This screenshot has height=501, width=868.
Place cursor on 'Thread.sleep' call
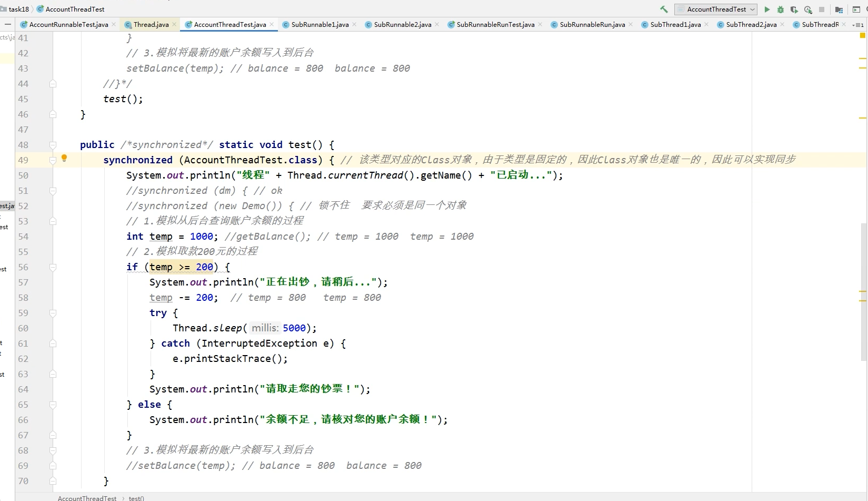(x=207, y=328)
